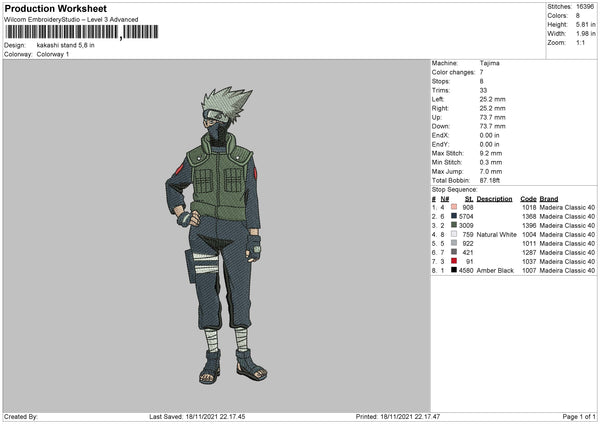Select the light gray swatch for code 1011

[454, 243]
